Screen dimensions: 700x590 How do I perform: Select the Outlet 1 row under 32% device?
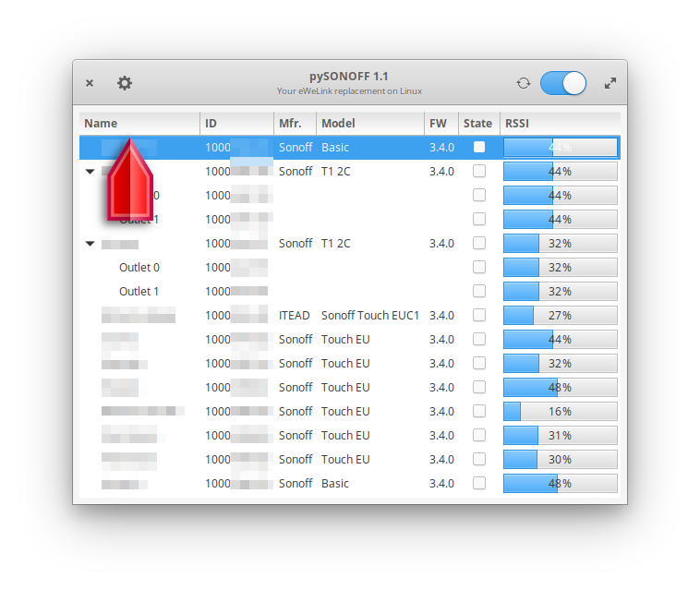pyautogui.click(x=350, y=292)
